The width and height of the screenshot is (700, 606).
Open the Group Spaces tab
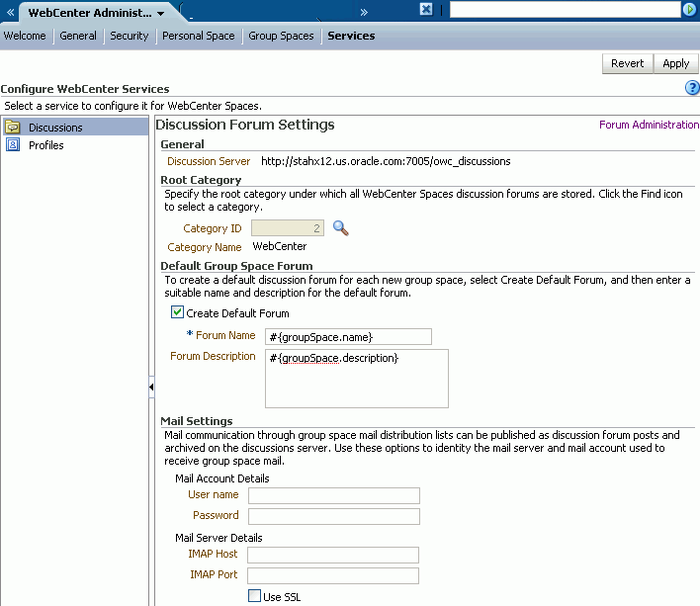coord(281,36)
